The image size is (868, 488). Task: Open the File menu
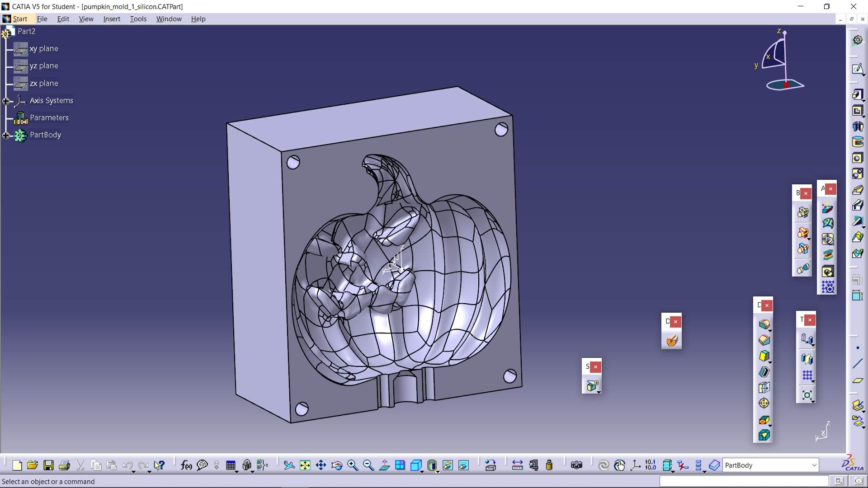coord(42,19)
